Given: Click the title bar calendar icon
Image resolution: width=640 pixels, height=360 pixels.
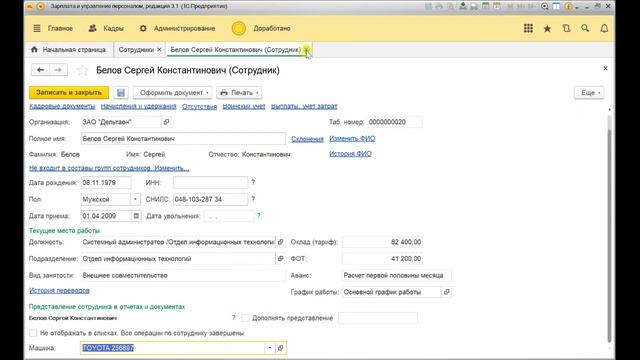Looking at the screenshot, I should coord(497,6).
